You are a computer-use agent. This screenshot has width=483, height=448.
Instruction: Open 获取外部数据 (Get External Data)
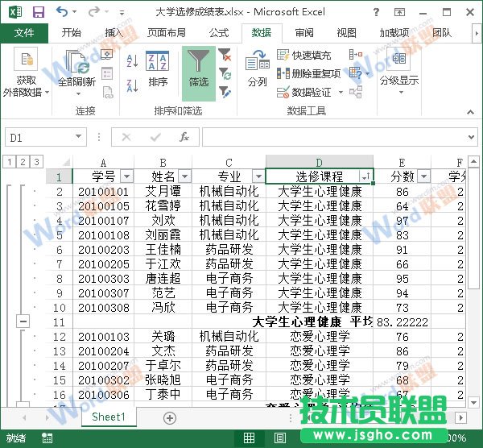(26, 73)
